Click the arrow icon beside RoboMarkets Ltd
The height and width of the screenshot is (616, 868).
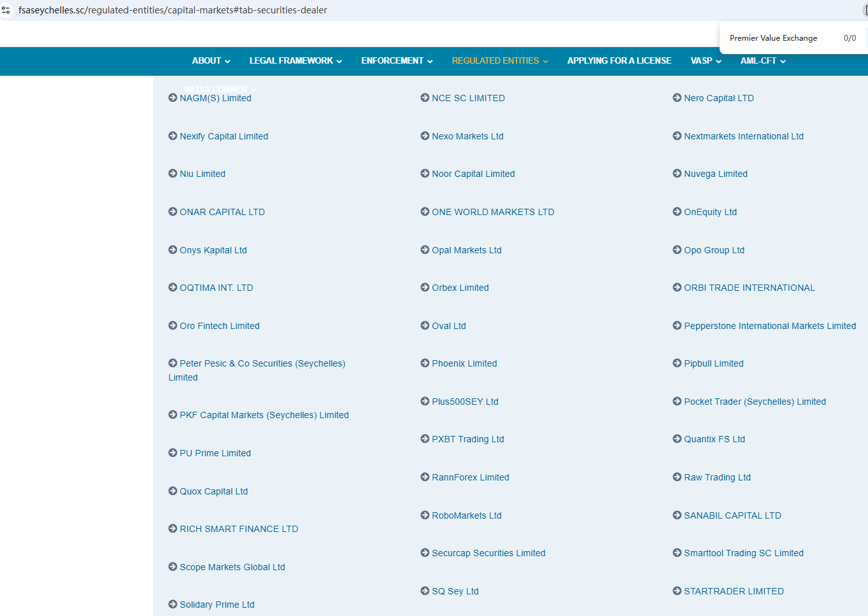425,515
